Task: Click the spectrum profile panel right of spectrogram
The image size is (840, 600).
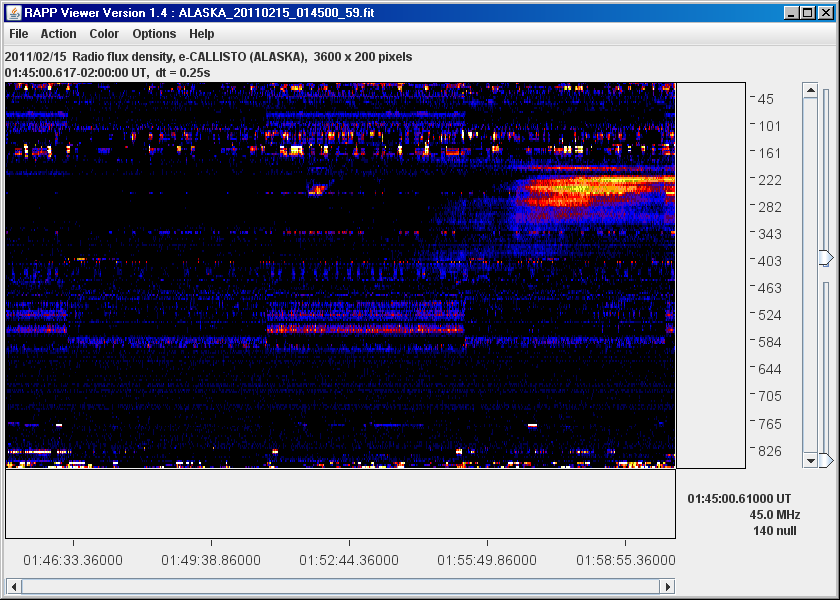Action: tap(710, 275)
